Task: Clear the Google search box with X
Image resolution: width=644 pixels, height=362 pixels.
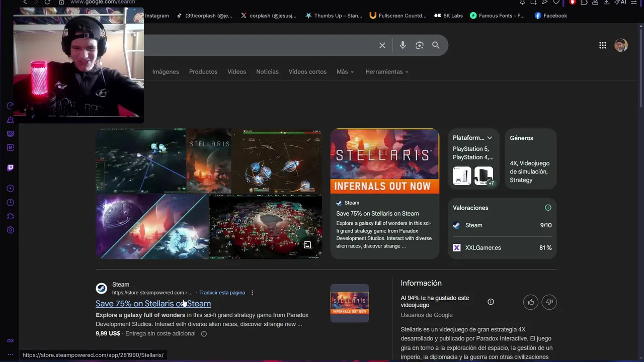Action: [382, 45]
